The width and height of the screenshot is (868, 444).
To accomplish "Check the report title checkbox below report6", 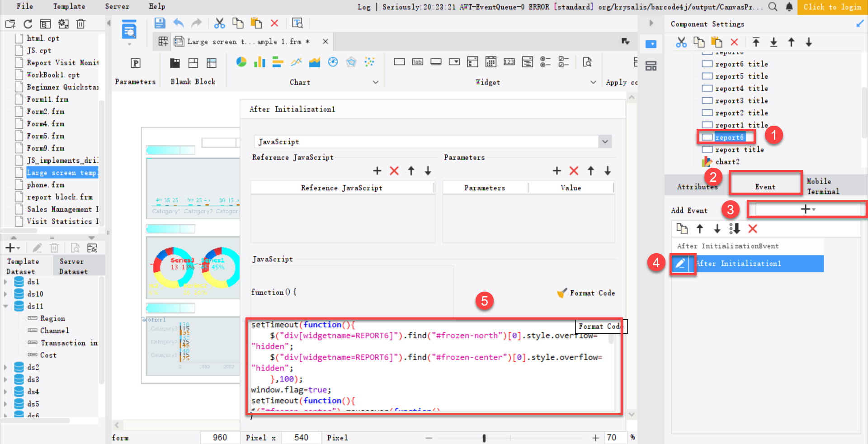I will [708, 149].
